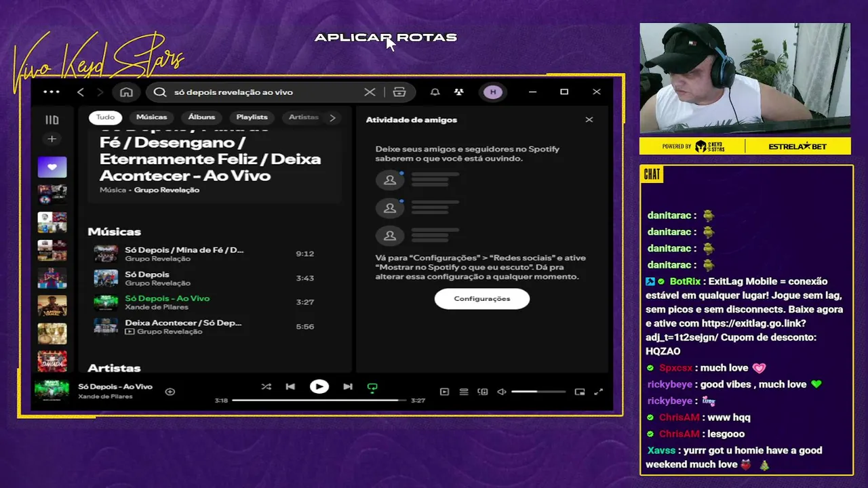The width and height of the screenshot is (868, 488).
Task: Open the queue icon
Action: click(464, 392)
